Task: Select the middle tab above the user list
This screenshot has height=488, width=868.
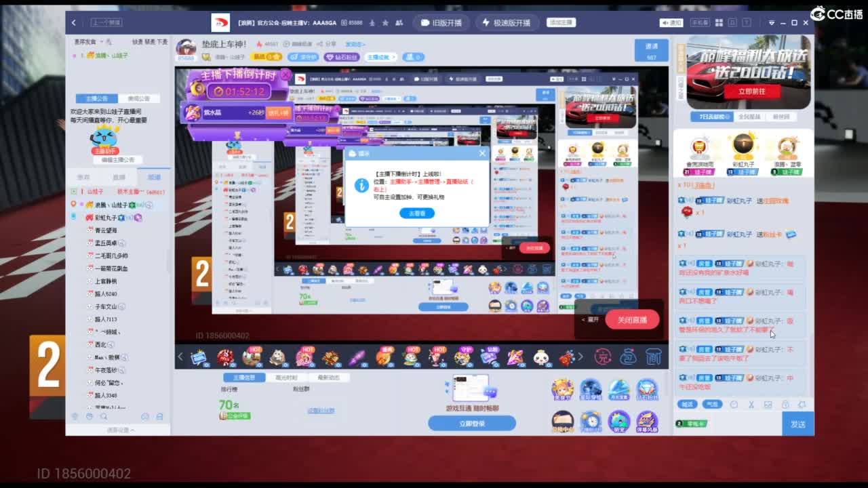Action: point(119,177)
